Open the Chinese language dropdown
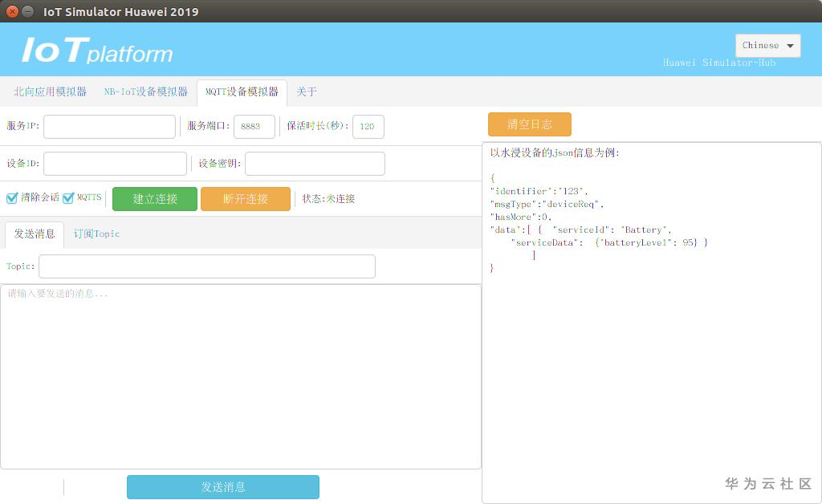Screen dimensions: 822x504 pos(767,46)
